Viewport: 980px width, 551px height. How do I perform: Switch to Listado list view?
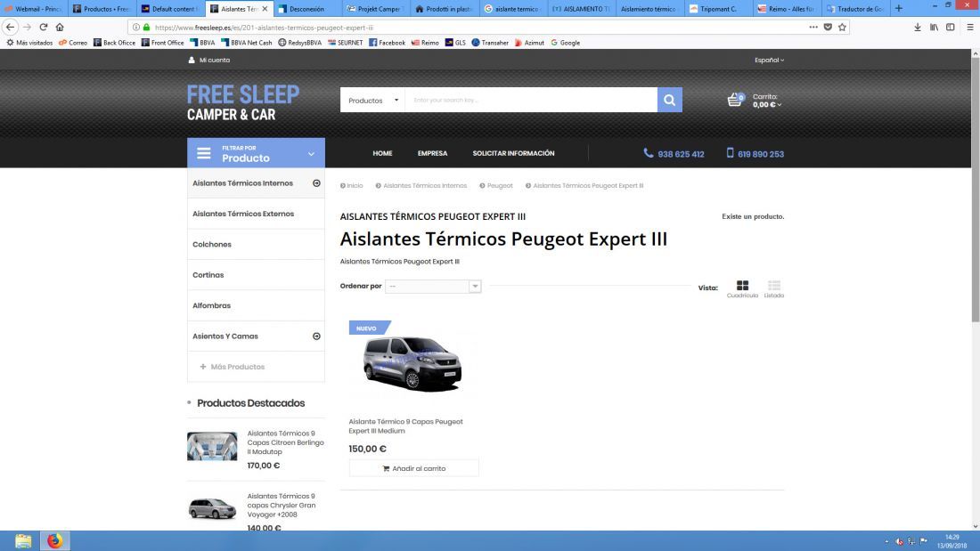tap(773, 288)
